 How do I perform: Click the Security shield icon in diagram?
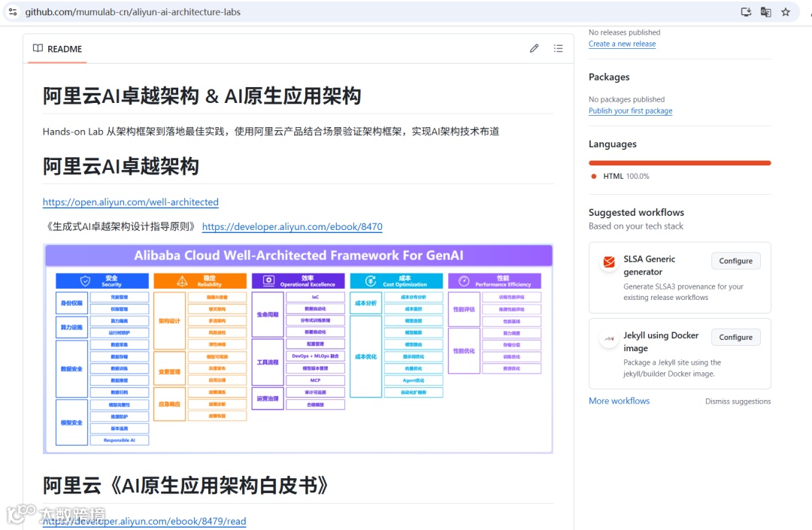click(86, 281)
